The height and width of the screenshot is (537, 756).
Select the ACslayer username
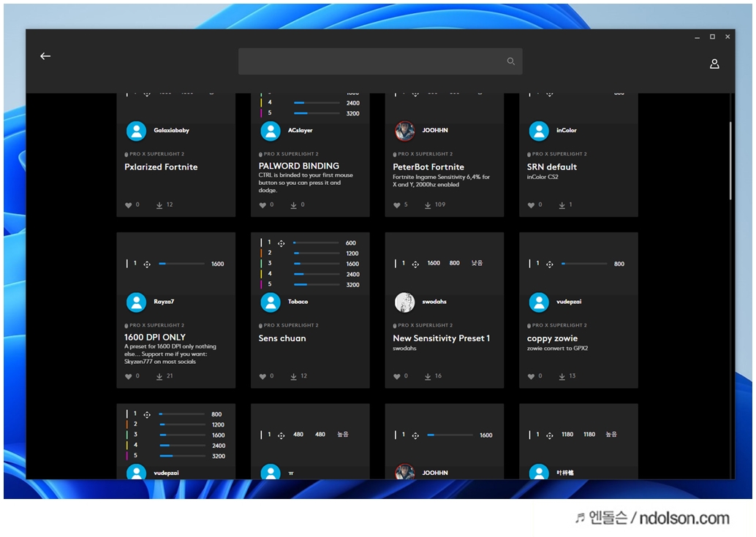tap(300, 131)
